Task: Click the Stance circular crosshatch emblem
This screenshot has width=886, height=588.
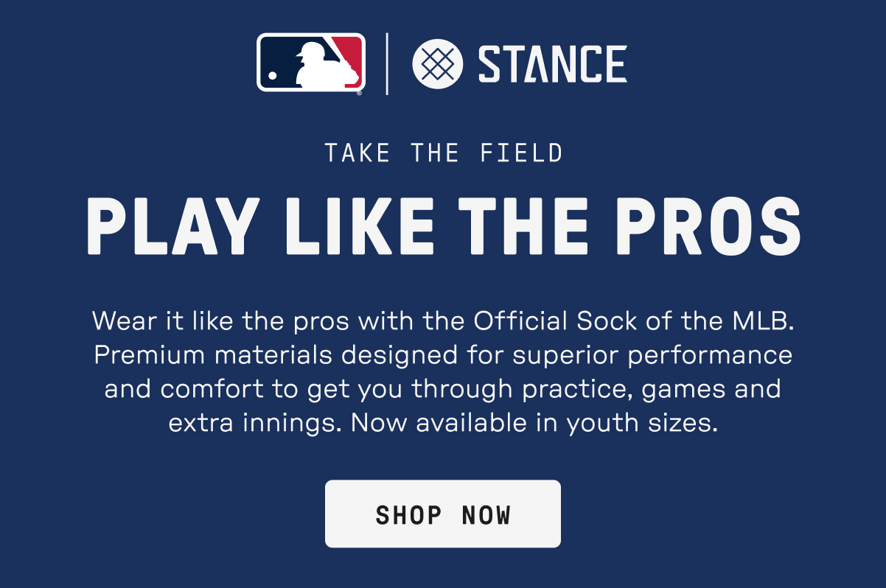Action: tap(437, 63)
